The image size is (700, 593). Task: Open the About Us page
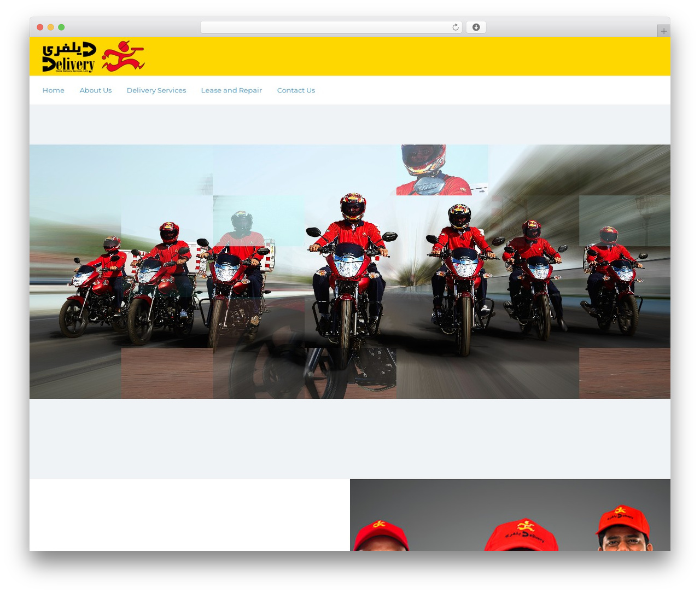(x=96, y=90)
